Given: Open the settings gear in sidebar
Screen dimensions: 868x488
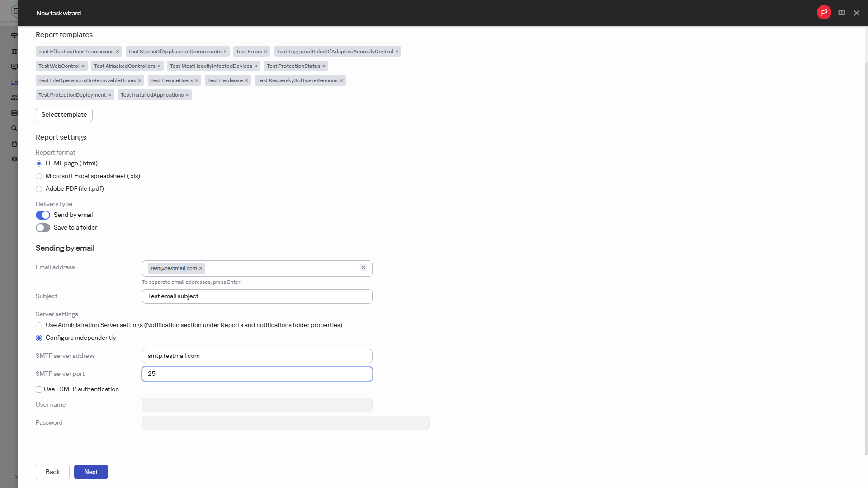Looking at the screenshot, I should coord(14,159).
